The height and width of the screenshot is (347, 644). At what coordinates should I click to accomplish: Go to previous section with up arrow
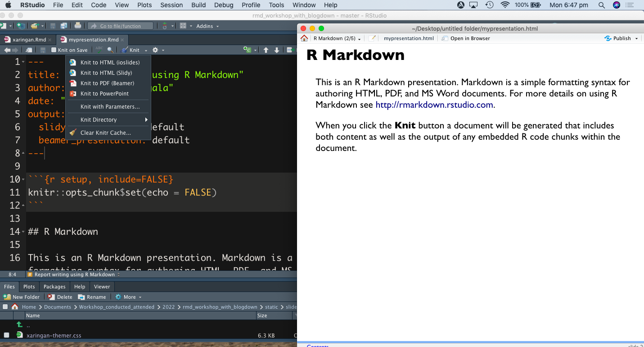pos(266,50)
